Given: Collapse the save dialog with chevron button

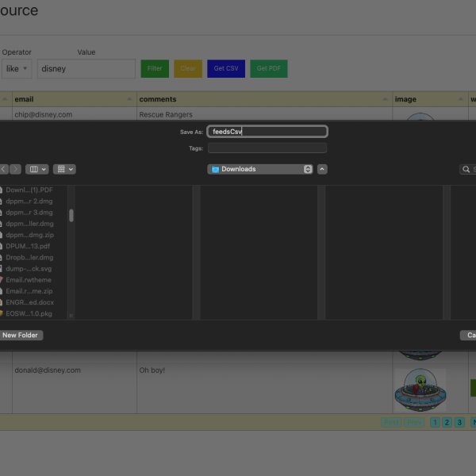Looking at the screenshot, I should [x=322, y=169].
